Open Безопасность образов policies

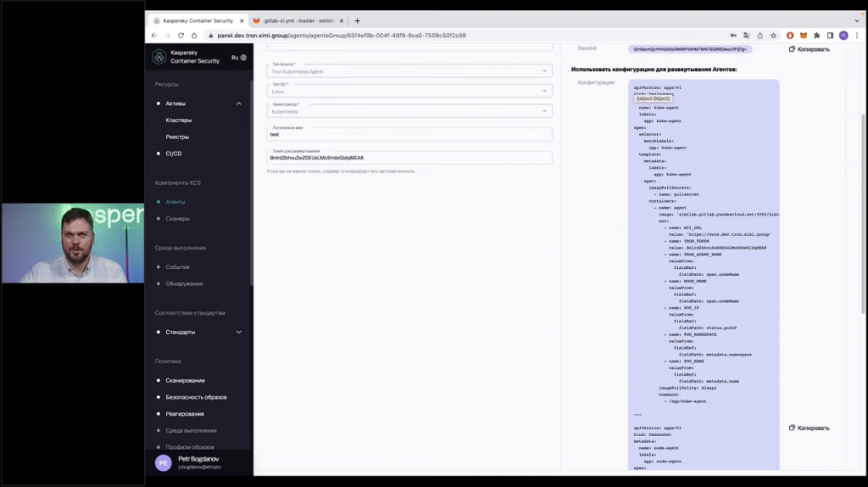[196, 397]
